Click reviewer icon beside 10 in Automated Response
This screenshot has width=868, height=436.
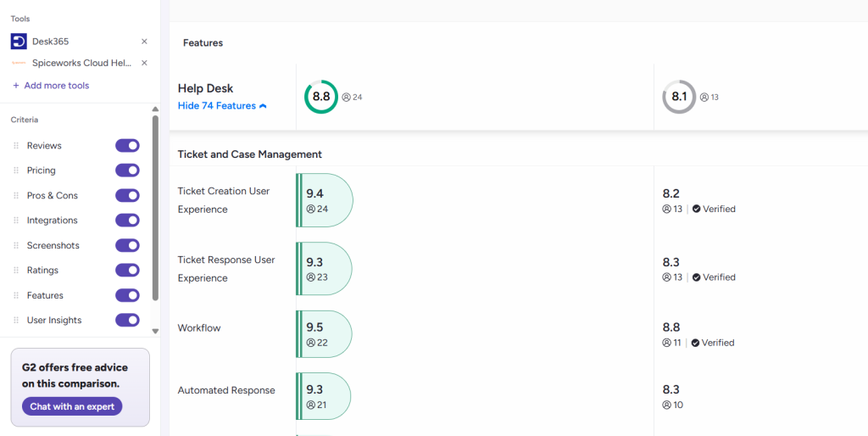click(667, 405)
